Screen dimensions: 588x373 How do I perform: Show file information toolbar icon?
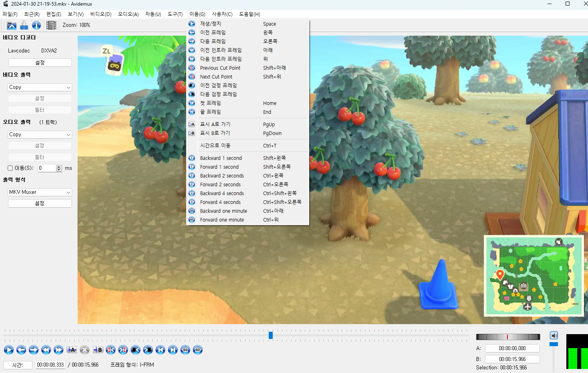[x=36, y=25]
